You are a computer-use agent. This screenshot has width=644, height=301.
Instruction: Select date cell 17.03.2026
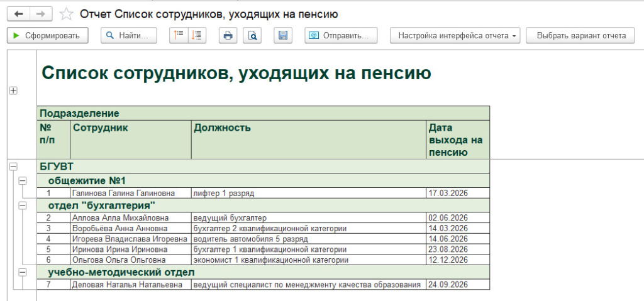pyautogui.click(x=458, y=193)
